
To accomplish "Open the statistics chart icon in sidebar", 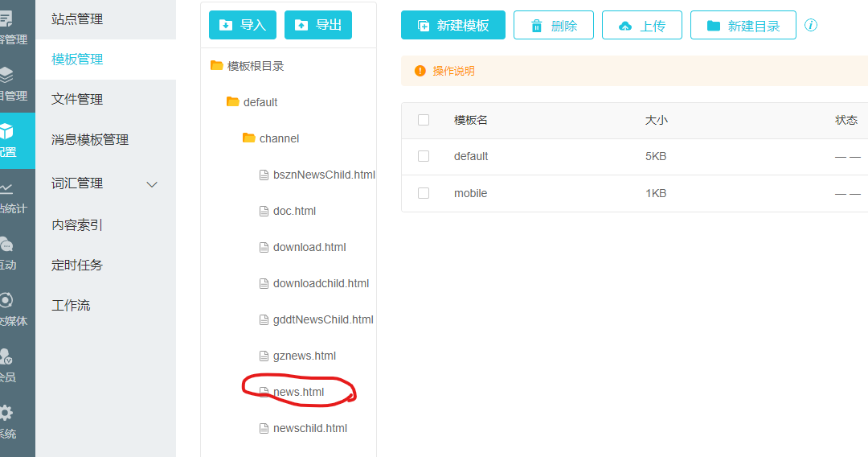I will pos(6,189).
